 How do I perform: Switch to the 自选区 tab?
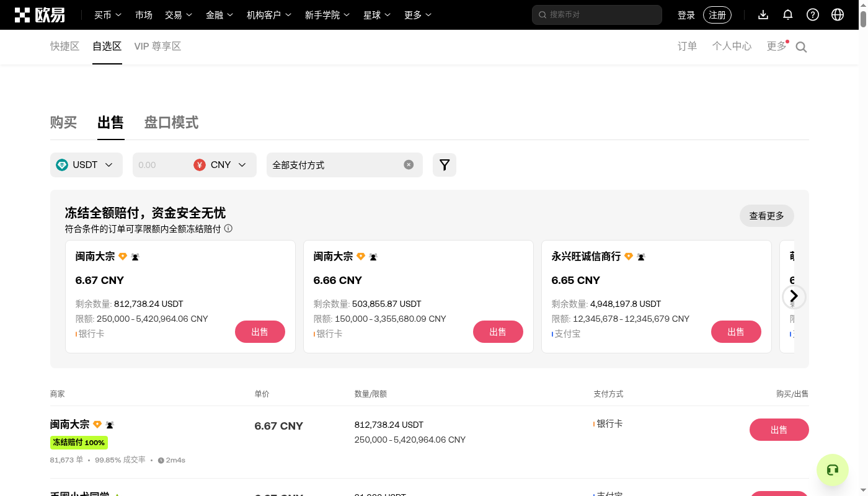pyautogui.click(x=107, y=46)
